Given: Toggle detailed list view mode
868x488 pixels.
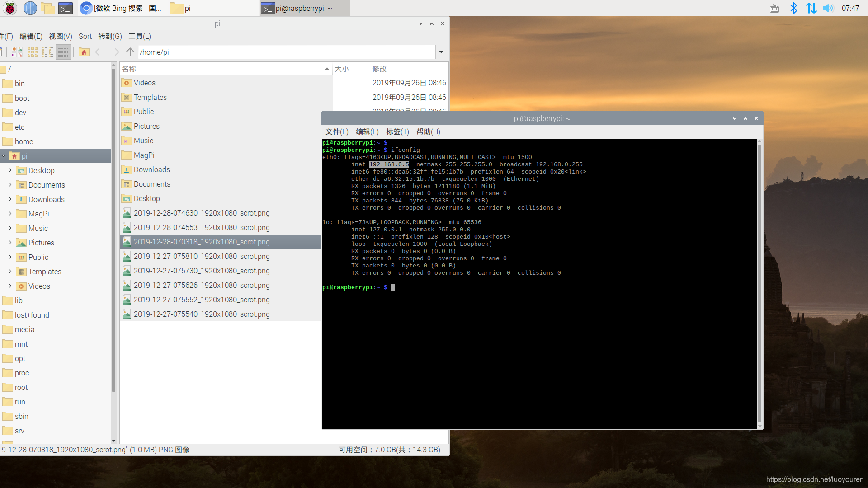Looking at the screenshot, I should click(x=63, y=52).
